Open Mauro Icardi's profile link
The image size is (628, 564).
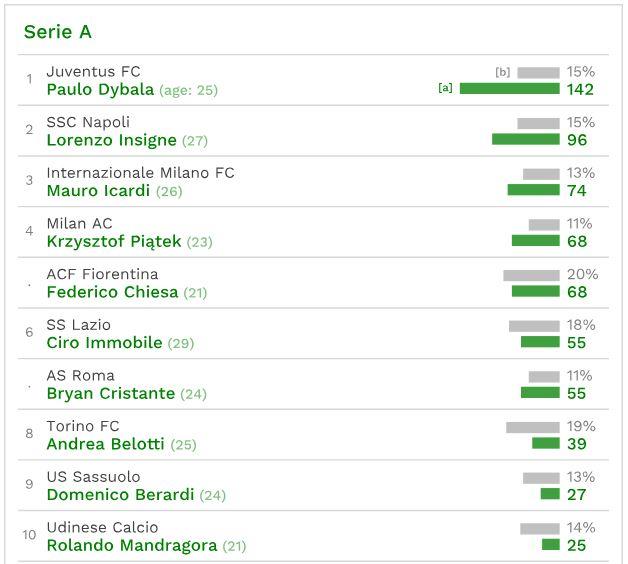click(98, 191)
